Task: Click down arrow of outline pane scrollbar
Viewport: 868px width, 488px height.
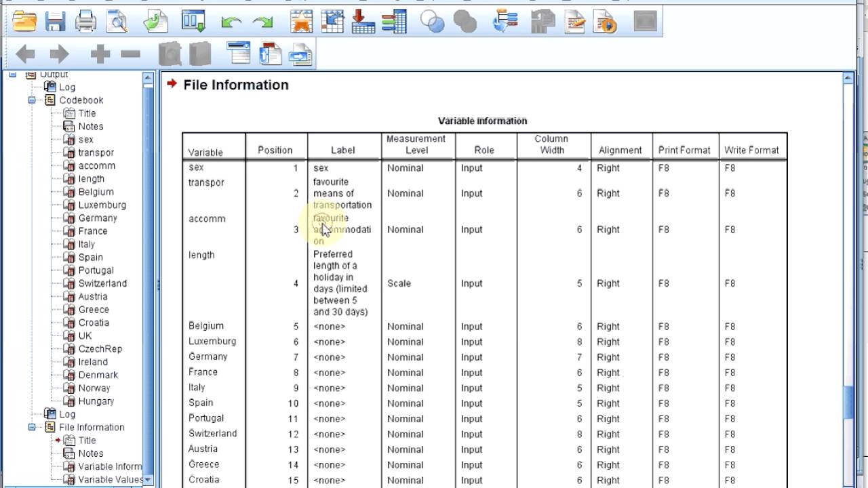Action: (x=149, y=481)
